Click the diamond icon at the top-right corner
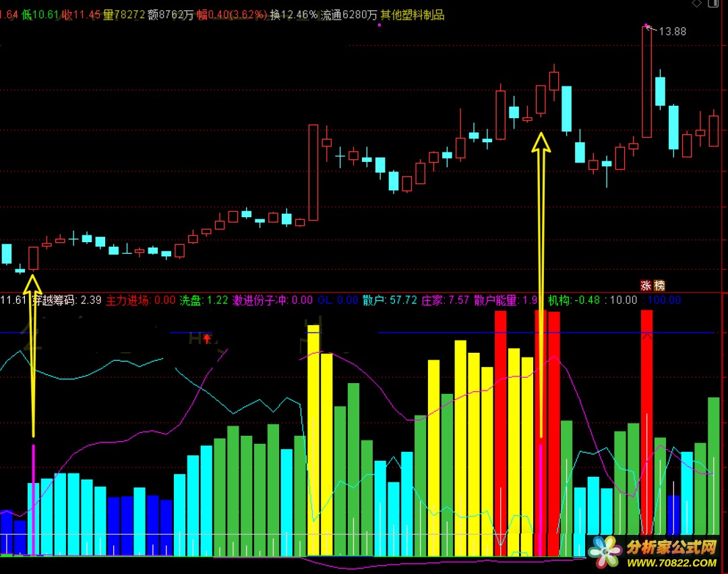The height and width of the screenshot is (574, 728). tap(696, 3)
